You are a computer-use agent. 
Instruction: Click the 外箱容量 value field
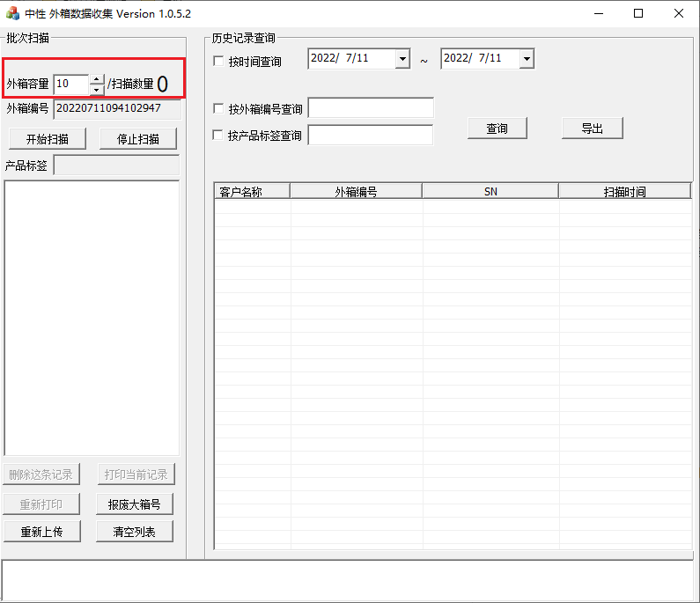coord(71,84)
